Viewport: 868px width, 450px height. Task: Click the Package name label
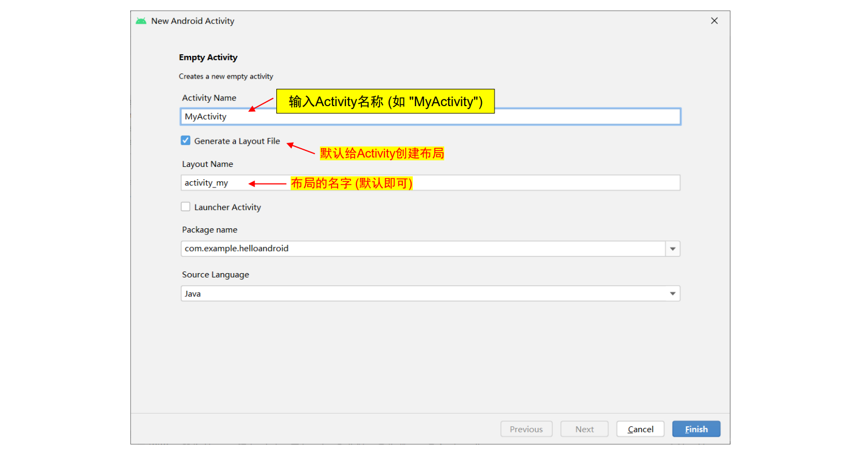point(210,230)
